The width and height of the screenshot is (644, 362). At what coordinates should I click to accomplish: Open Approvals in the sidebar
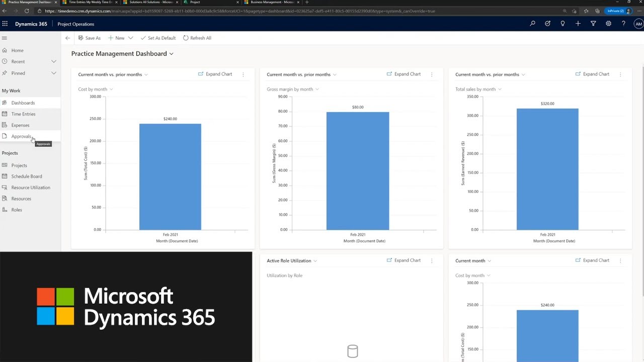[30, 136]
